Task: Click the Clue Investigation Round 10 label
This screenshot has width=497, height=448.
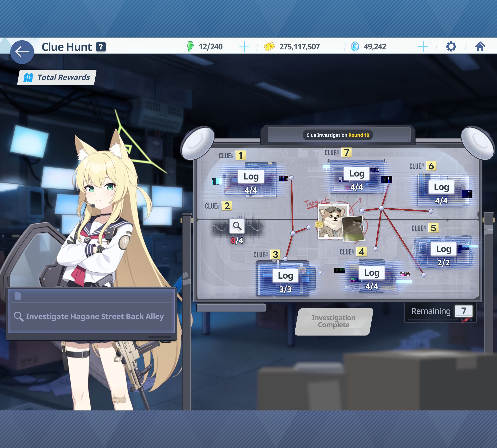Action: click(x=337, y=135)
